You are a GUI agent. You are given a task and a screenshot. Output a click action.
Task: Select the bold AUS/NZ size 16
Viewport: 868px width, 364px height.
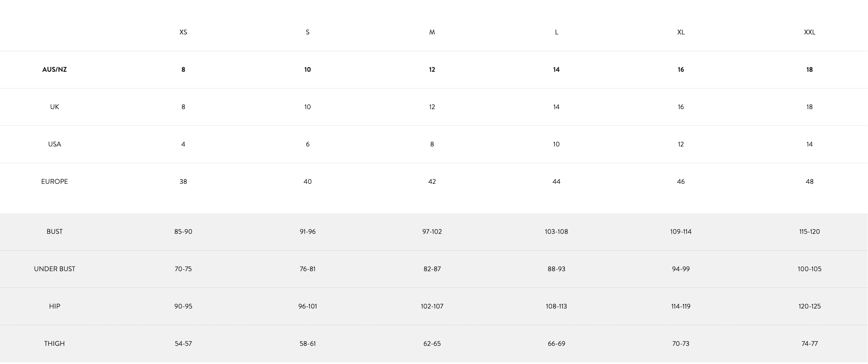681,70
